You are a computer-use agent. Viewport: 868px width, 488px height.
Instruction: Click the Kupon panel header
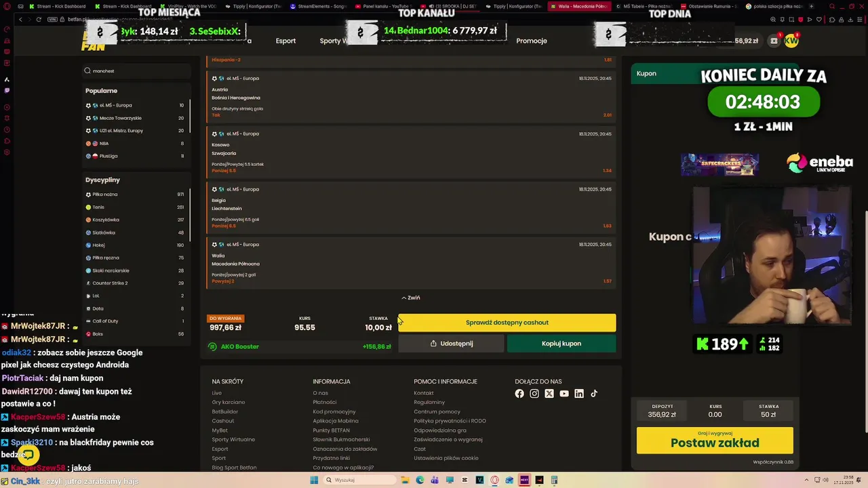coord(646,73)
